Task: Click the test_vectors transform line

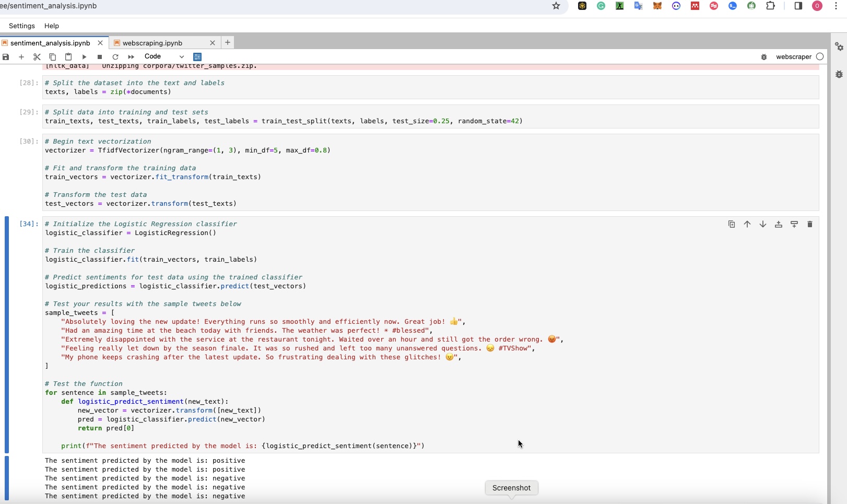Action: coord(140,204)
